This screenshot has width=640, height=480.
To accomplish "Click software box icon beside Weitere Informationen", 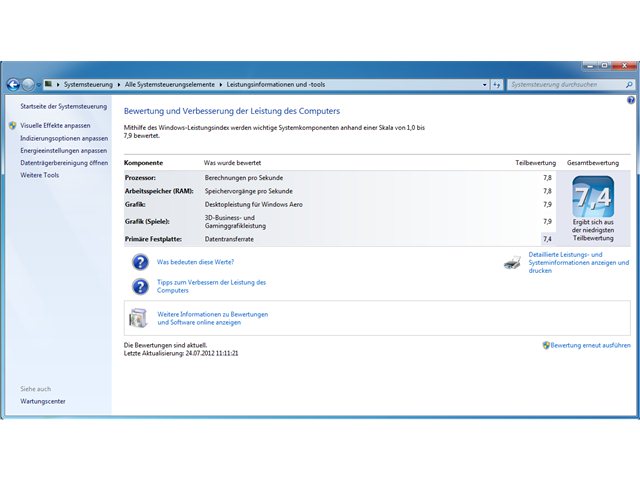I will pyautogui.click(x=138, y=318).
